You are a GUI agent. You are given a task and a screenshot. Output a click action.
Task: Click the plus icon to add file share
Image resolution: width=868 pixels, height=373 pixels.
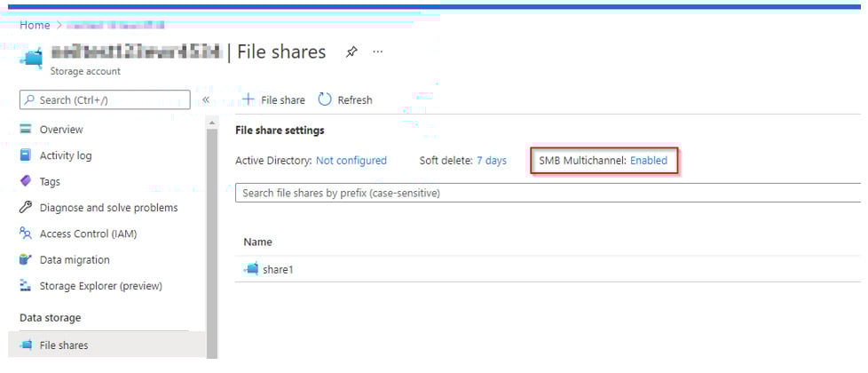tap(249, 99)
